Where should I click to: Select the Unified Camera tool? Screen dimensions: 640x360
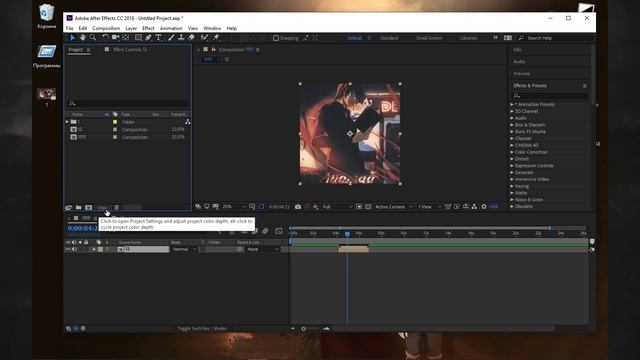(116, 38)
